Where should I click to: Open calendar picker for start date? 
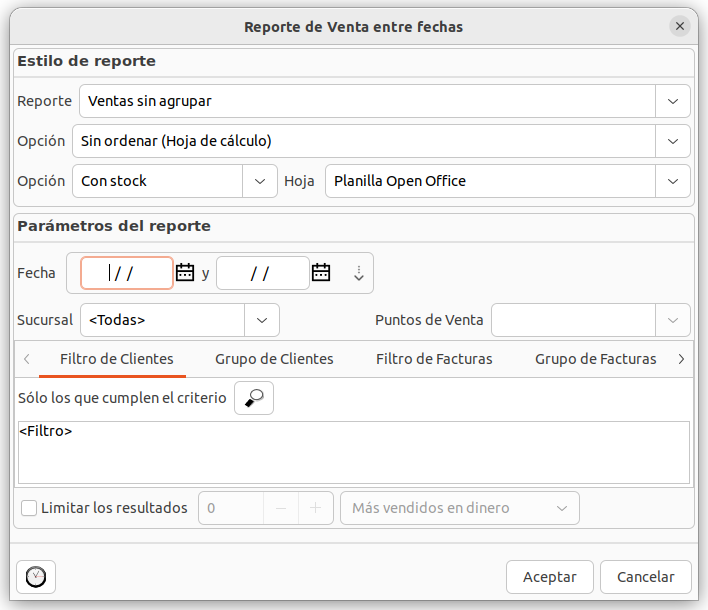pyautogui.click(x=185, y=272)
